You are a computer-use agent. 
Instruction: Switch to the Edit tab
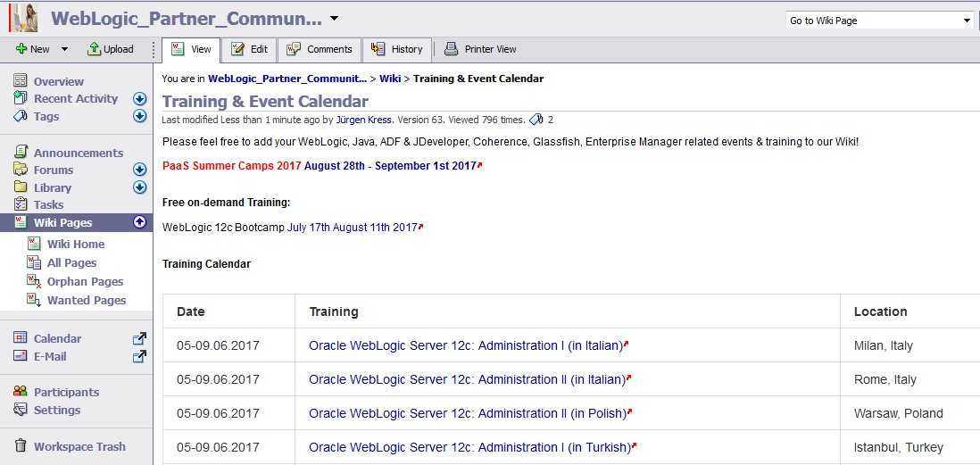pyautogui.click(x=249, y=49)
